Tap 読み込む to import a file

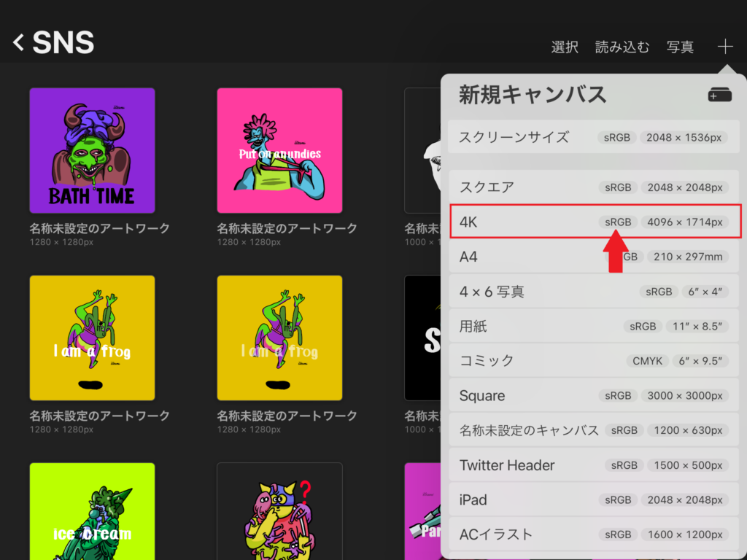point(622,47)
